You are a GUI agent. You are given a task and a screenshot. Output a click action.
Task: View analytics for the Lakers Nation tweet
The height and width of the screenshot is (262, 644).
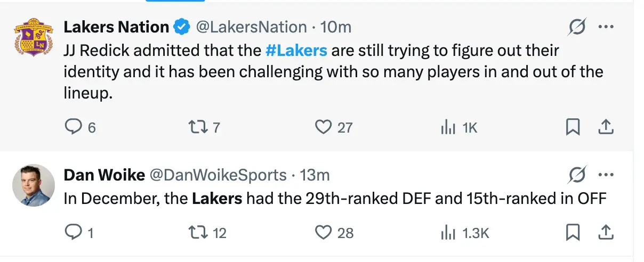(448, 127)
